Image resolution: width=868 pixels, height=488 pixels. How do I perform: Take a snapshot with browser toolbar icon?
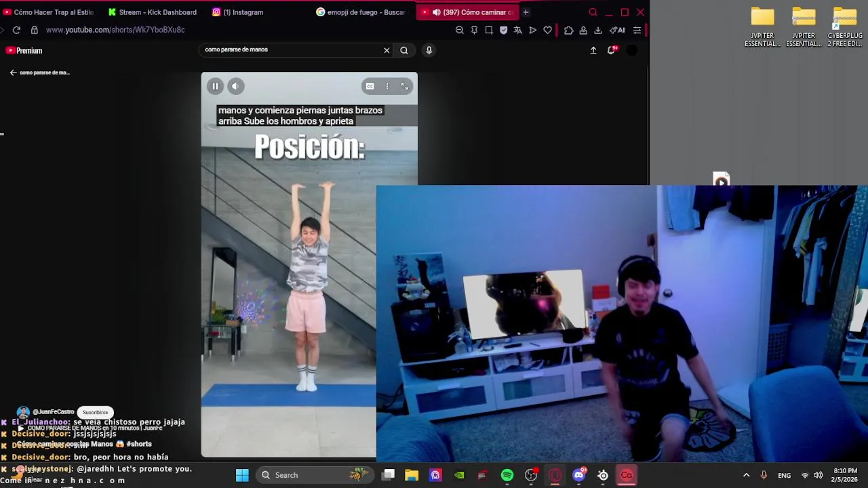(489, 30)
